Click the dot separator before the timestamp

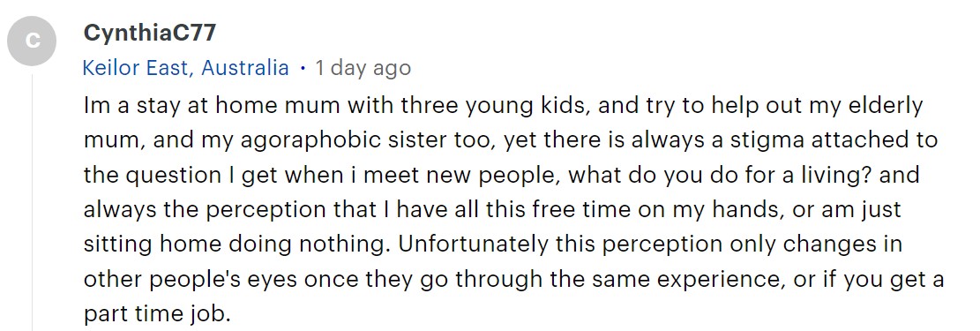(303, 68)
